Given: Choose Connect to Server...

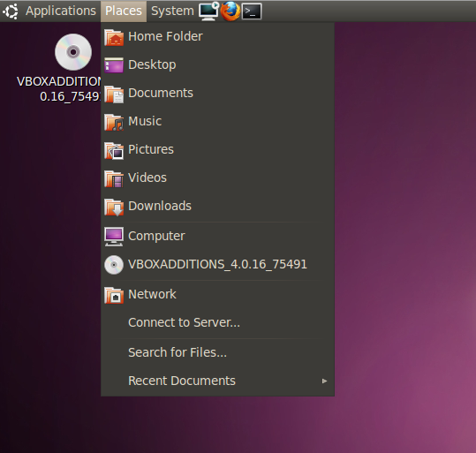Looking at the screenshot, I should [217, 323].
